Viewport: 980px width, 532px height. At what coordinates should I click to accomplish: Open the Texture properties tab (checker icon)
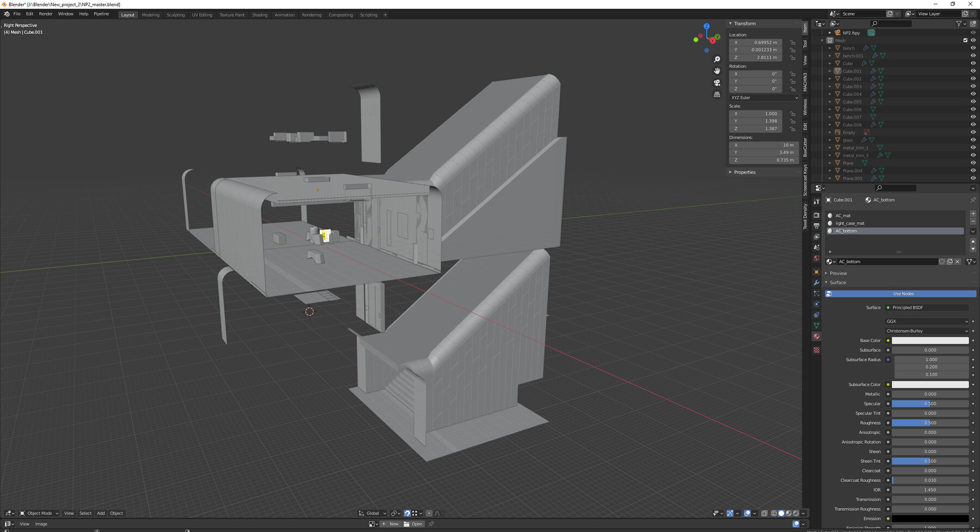[x=816, y=350]
